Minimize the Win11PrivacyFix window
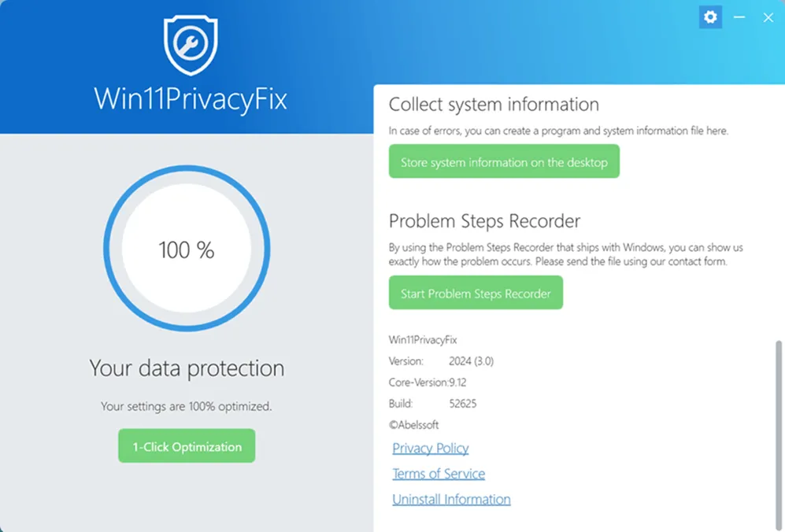 click(x=739, y=17)
